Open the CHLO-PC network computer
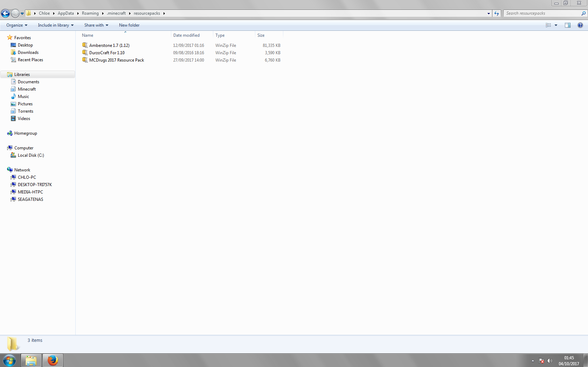 click(x=27, y=177)
